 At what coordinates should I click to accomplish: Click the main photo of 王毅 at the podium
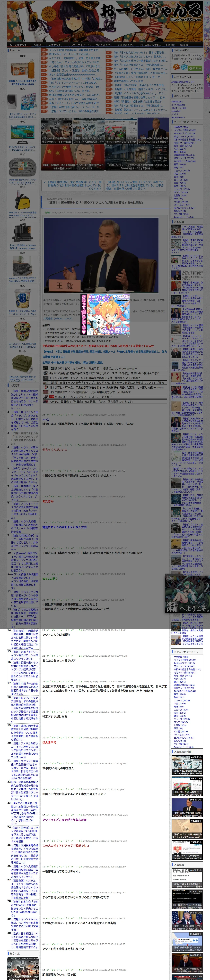click(x=101, y=255)
